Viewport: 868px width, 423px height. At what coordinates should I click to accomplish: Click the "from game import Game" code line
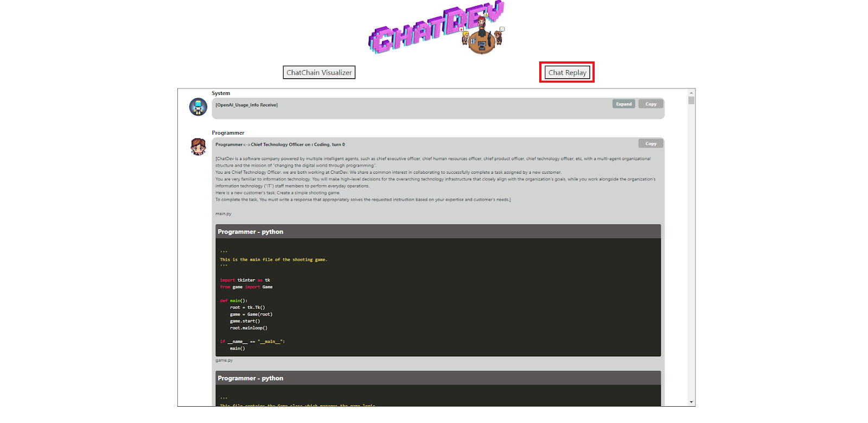point(246,287)
